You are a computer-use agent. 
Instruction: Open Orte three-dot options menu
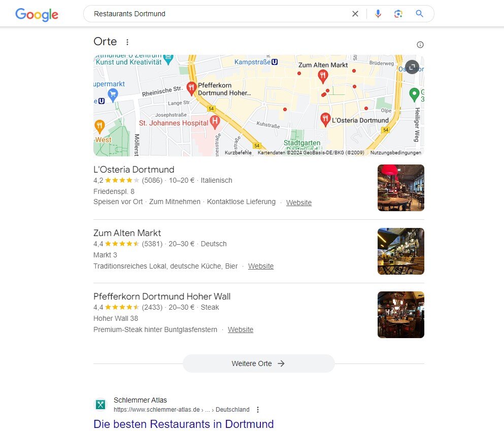click(127, 42)
